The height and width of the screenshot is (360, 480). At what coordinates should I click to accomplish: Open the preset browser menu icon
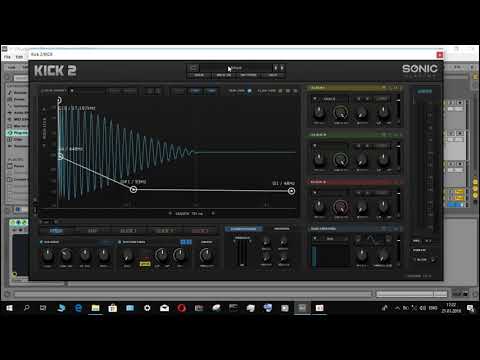tap(193, 68)
